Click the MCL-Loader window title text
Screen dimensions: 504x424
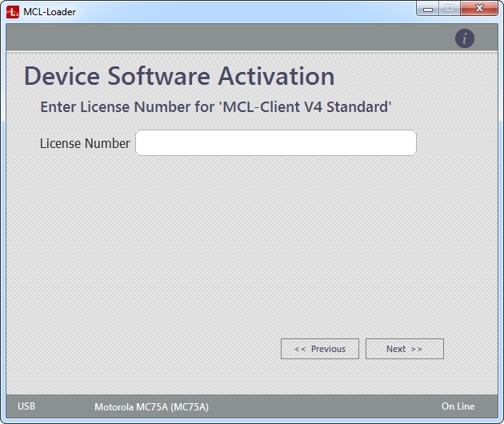coord(50,11)
